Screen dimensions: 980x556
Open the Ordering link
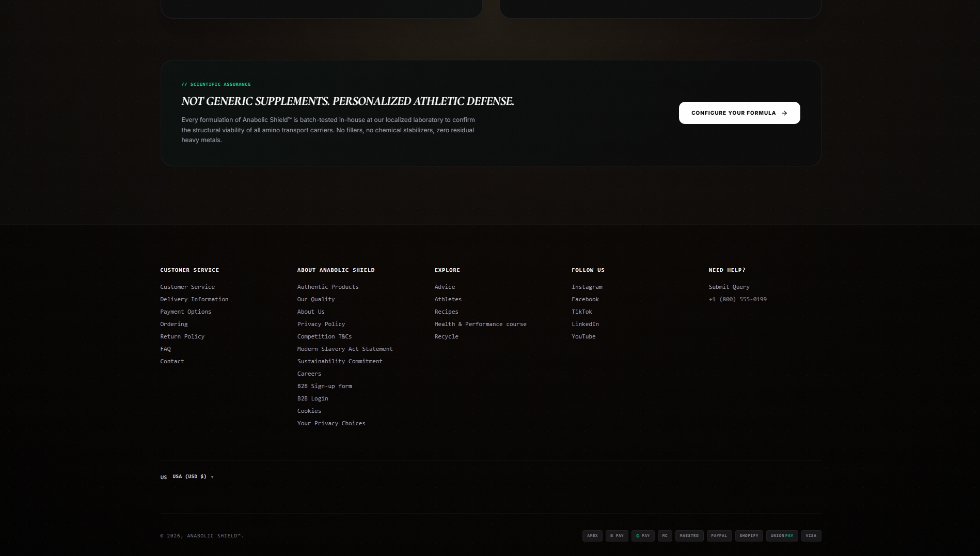[x=174, y=324]
